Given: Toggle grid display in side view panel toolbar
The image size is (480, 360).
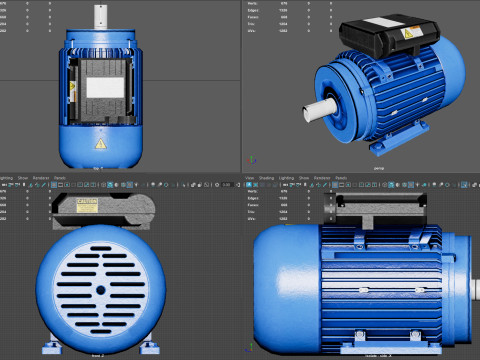Looking at the screenshot, I should (335, 184).
